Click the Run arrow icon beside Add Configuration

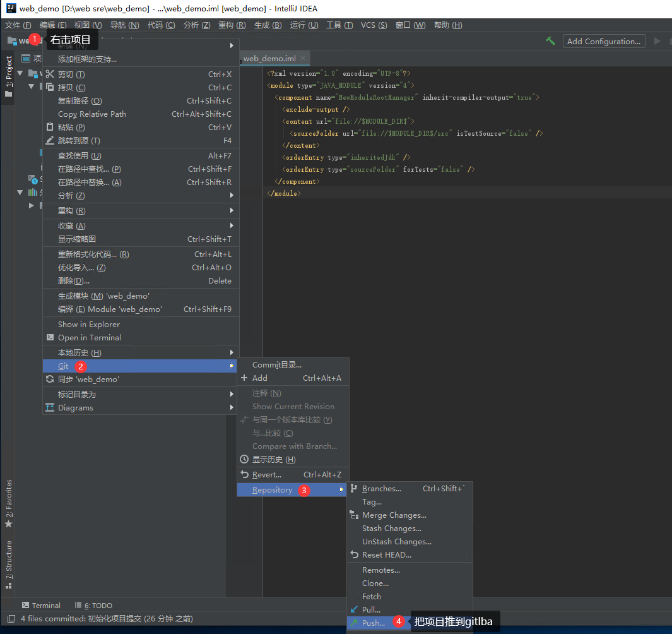click(x=657, y=41)
